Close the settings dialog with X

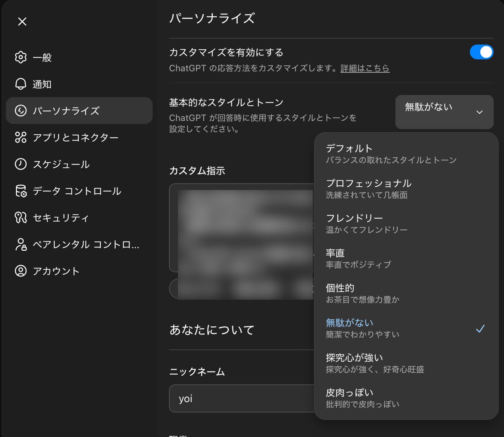click(x=22, y=22)
